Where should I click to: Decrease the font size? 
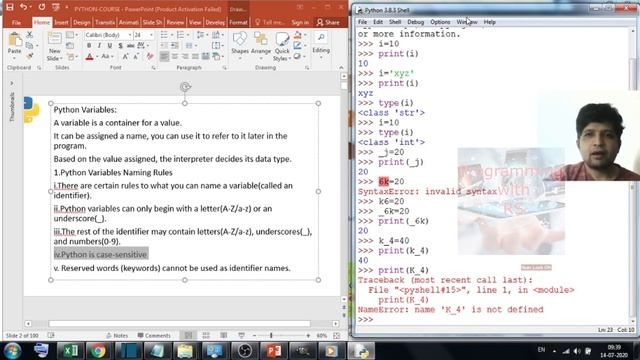point(136,56)
